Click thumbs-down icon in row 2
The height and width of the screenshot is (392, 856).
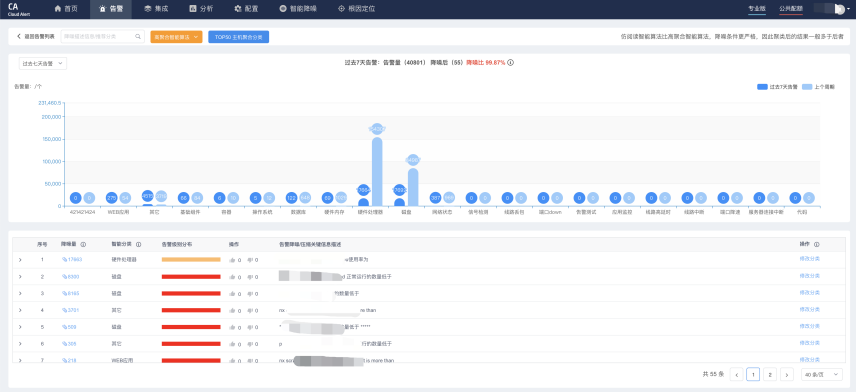click(x=250, y=277)
